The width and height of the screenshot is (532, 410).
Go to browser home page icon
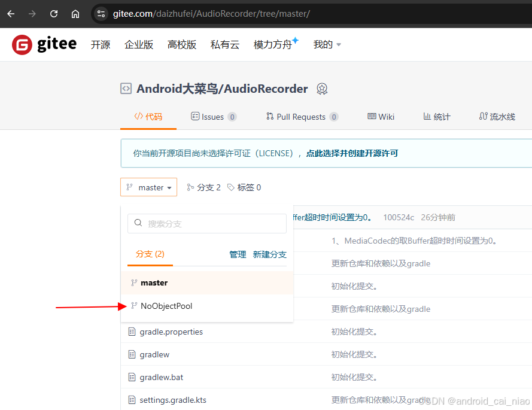click(75, 14)
